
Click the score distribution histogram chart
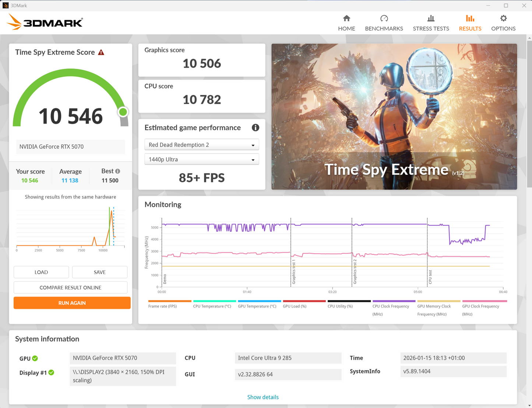[70, 228]
